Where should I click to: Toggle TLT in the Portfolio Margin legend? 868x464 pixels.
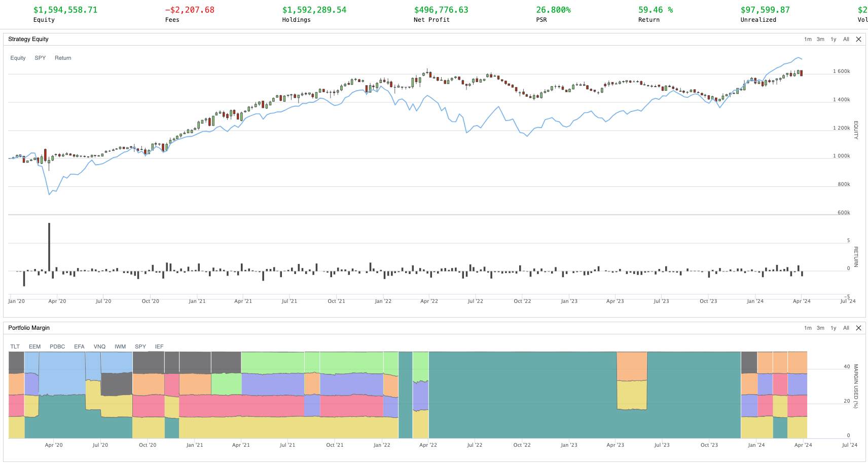[x=15, y=347]
